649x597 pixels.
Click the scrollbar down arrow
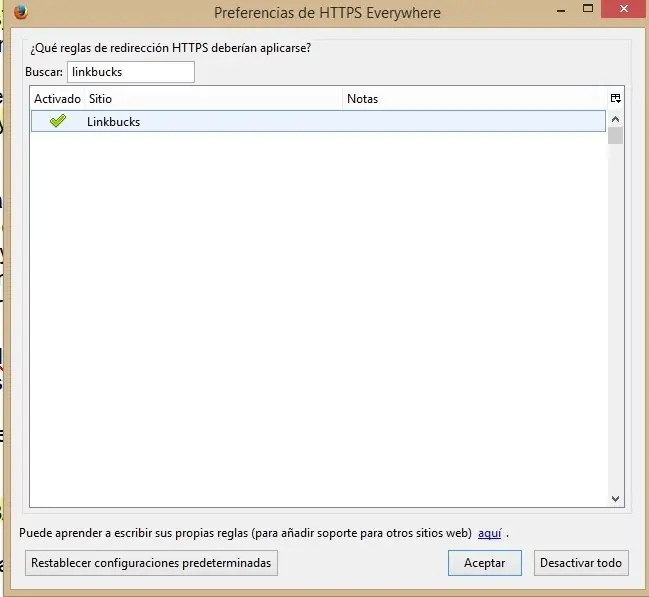(615, 498)
